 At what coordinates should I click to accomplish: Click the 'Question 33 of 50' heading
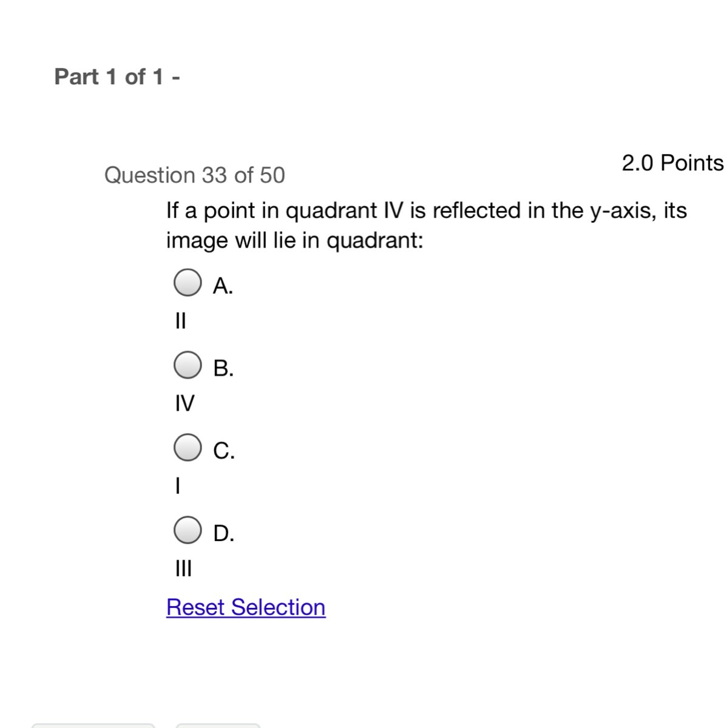pos(194,175)
